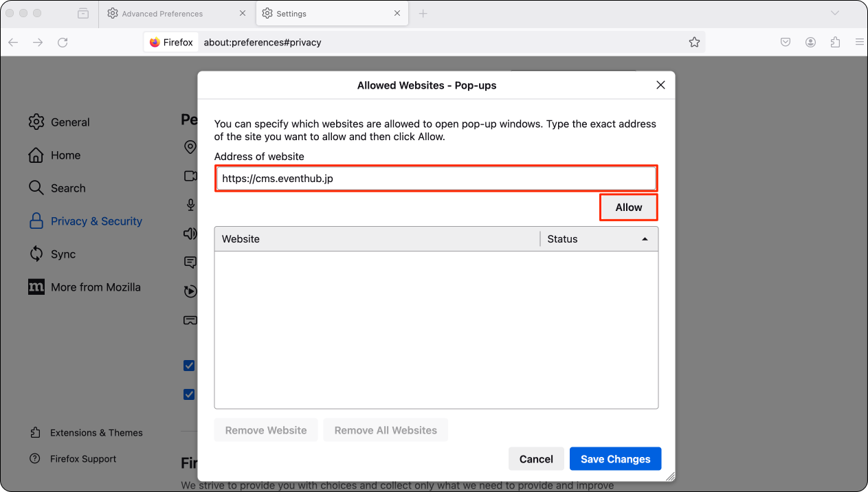Close the Allowed Websites dialog
The width and height of the screenshot is (868, 492).
[x=660, y=85]
